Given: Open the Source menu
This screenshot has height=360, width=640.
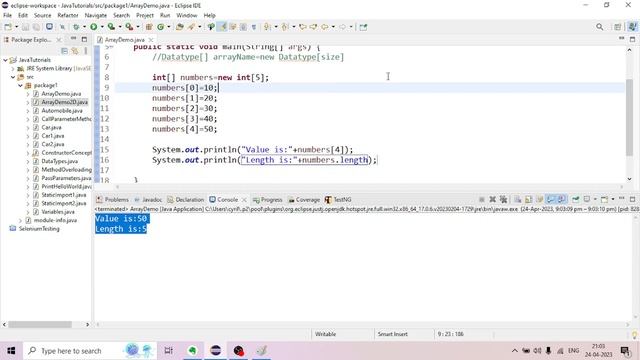Looking at the screenshot, I should click(42, 15).
